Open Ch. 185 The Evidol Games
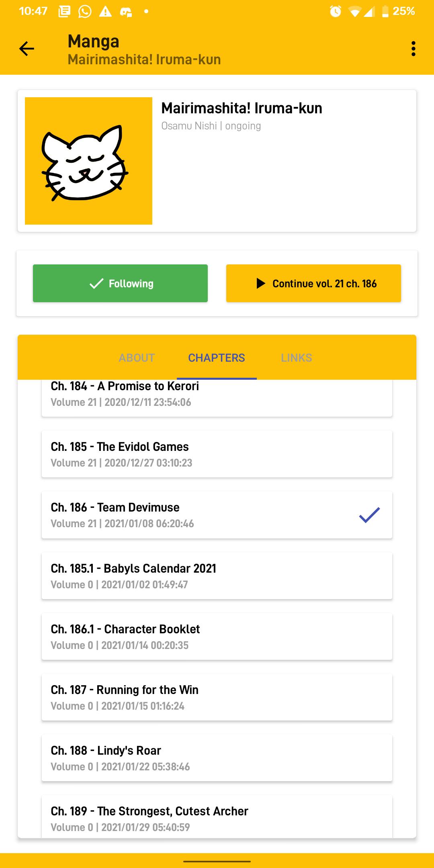The image size is (434, 868). pyautogui.click(x=217, y=454)
